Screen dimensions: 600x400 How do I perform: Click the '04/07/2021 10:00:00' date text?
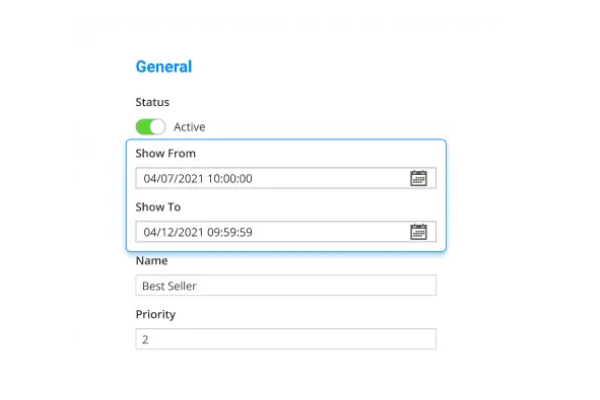tap(198, 179)
